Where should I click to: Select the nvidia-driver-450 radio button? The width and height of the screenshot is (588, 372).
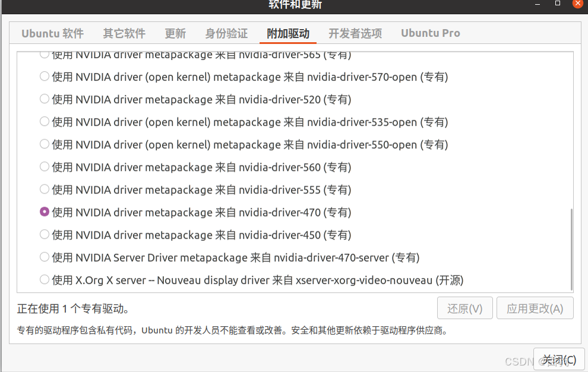45,234
